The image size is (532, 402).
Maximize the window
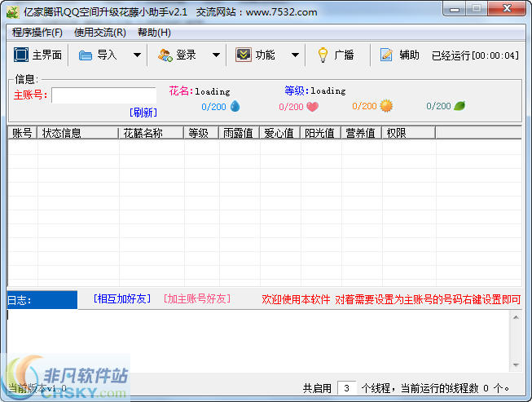click(477, 8)
